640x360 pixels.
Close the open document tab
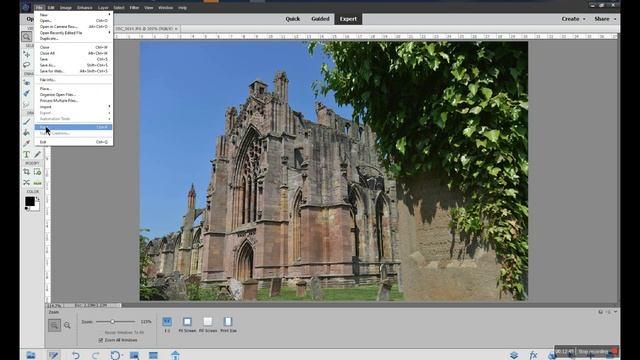click(176, 29)
